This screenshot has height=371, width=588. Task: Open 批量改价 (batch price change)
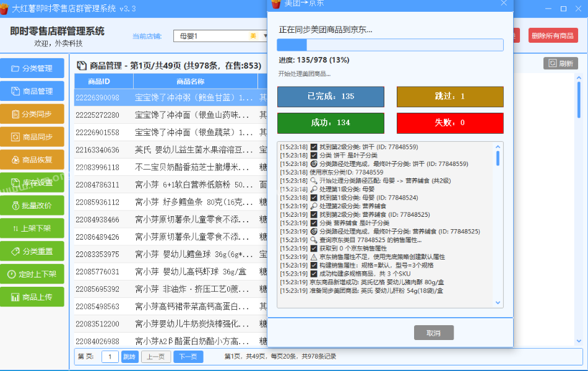coord(32,205)
